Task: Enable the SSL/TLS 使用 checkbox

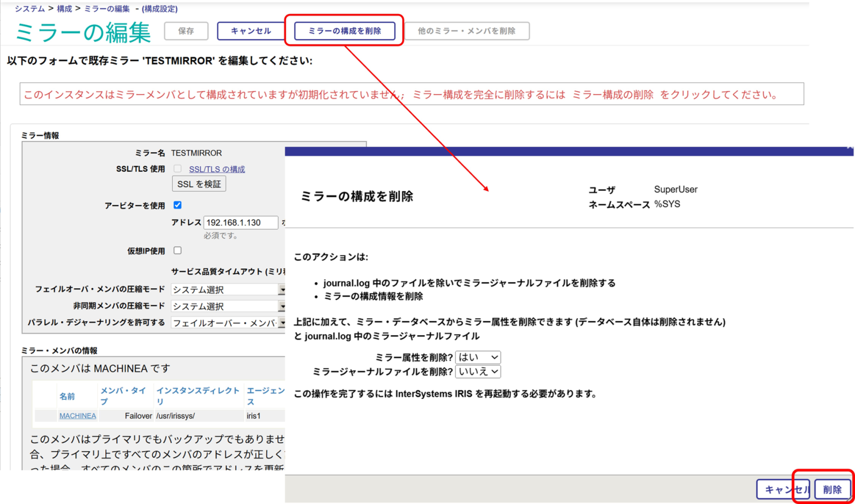Action: coord(177,169)
